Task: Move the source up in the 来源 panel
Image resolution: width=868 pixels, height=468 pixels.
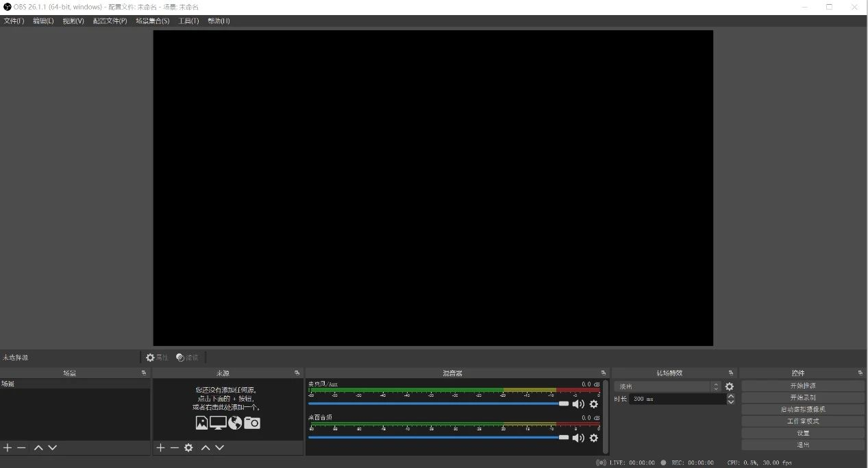Action: tap(206, 447)
